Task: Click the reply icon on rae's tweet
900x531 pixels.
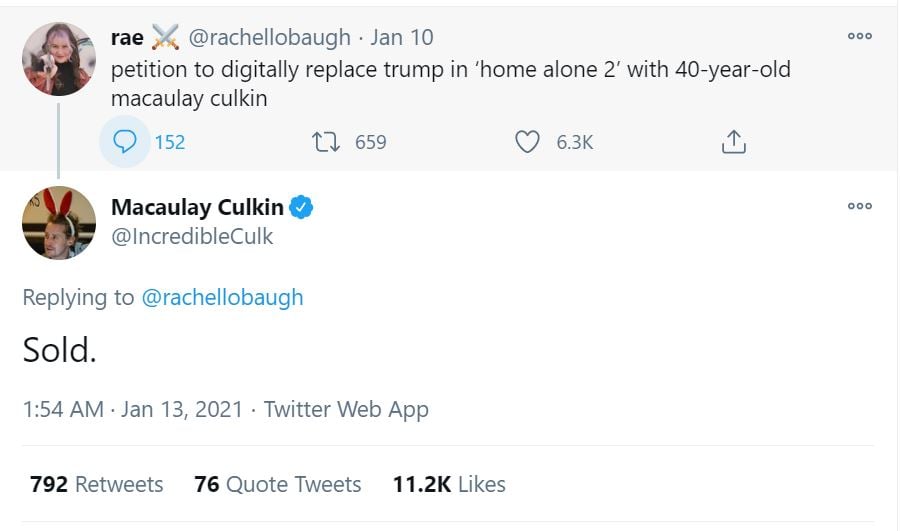Action: click(x=125, y=142)
